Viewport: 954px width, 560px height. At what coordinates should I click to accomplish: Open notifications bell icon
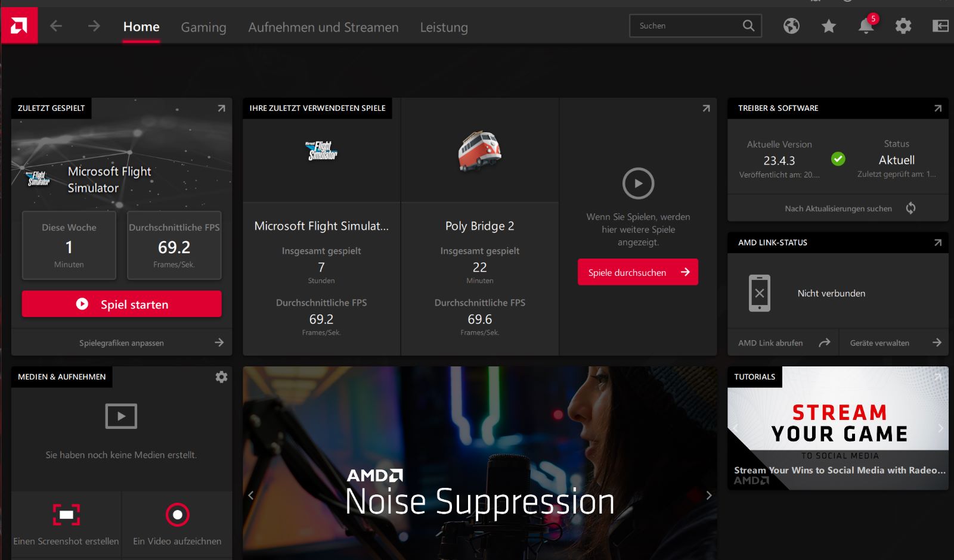pos(866,26)
